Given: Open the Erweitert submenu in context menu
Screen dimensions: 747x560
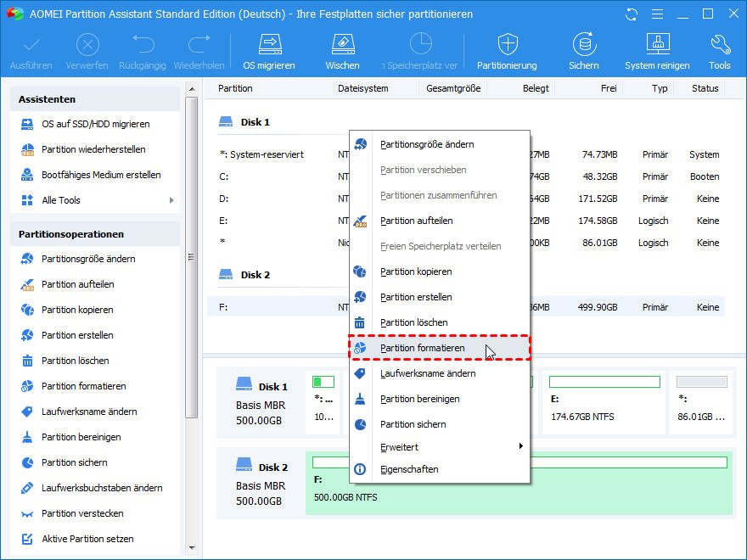Looking at the screenshot, I should (x=401, y=446).
